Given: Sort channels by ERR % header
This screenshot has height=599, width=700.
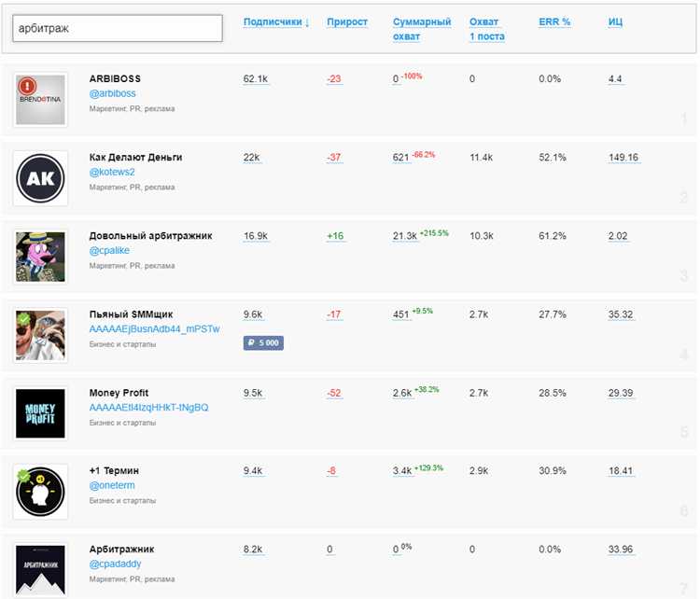Looking at the screenshot, I should coord(554,22).
